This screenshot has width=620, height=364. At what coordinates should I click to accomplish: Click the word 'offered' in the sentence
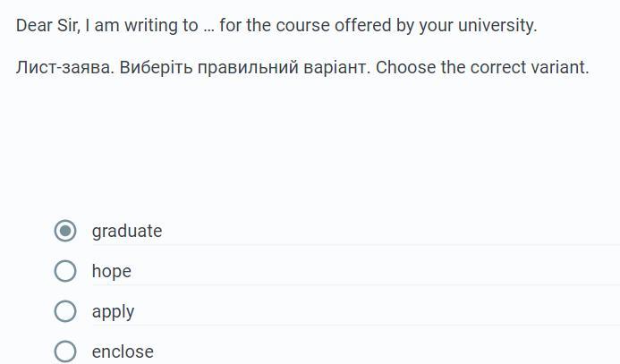tap(362, 25)
